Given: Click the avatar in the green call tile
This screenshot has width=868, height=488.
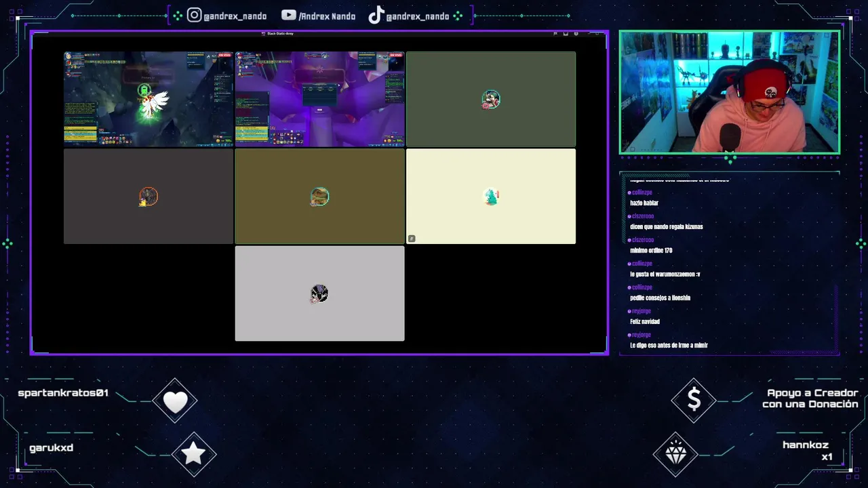Looking at the screenshot, I should [491, 100].
